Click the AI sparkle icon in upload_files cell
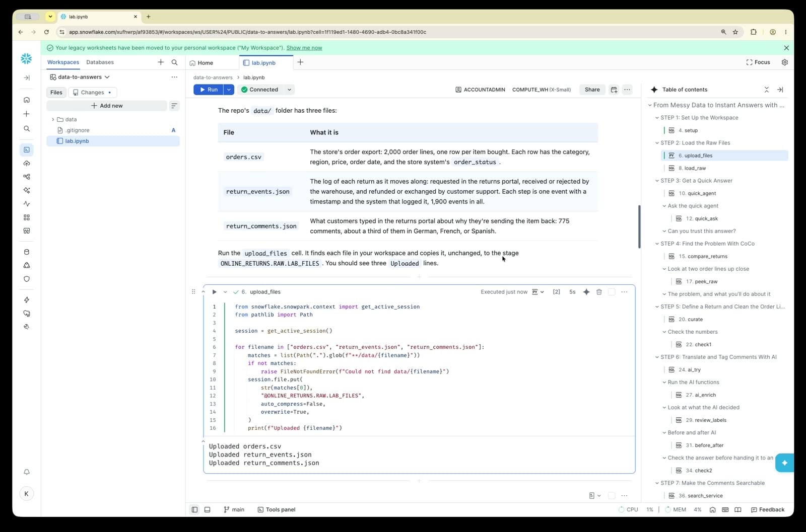 pyautogui.click(x=586, y=292)
